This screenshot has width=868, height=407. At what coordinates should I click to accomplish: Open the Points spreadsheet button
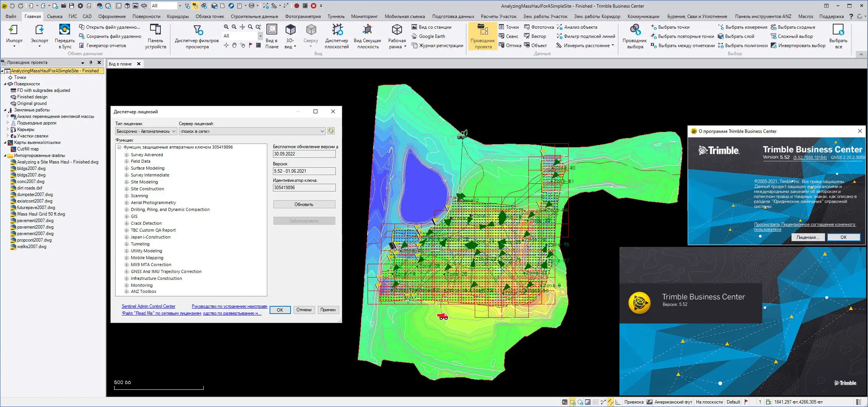pyautogui.click(x=508, y=27)
